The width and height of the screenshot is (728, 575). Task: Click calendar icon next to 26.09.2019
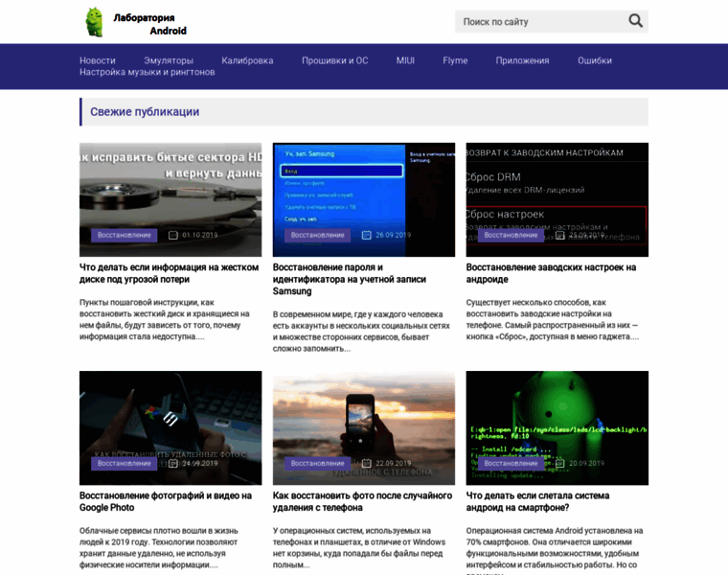(x=366, y=235)
